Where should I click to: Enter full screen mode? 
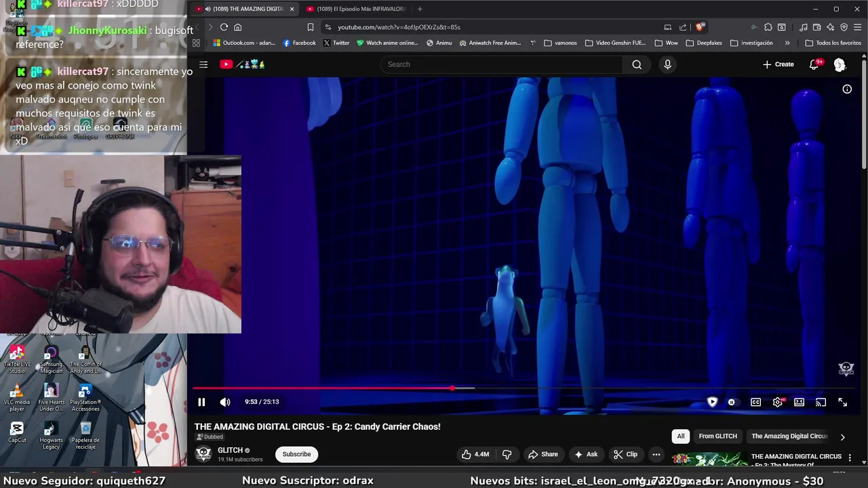coord(842,402)
